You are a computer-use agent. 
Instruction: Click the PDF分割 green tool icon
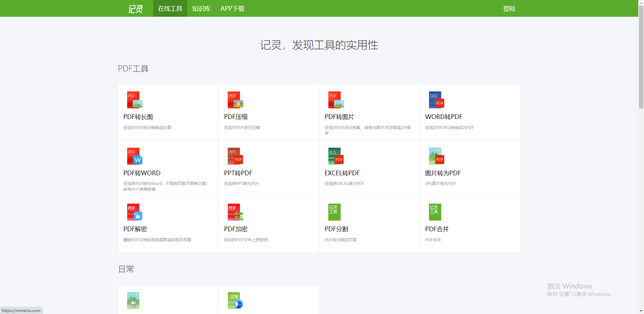(x=334, y=212)
